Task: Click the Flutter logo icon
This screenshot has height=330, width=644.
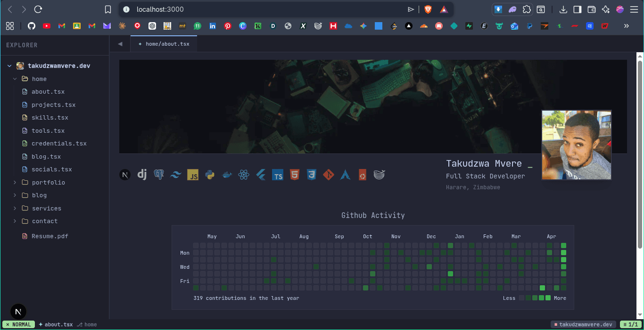Action: click(261, 175)
